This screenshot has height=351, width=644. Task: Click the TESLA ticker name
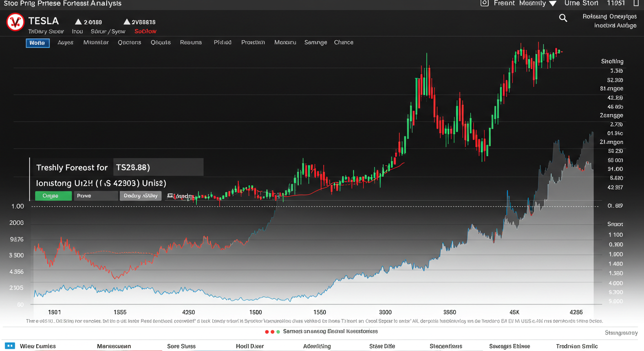tap(43, 21)
